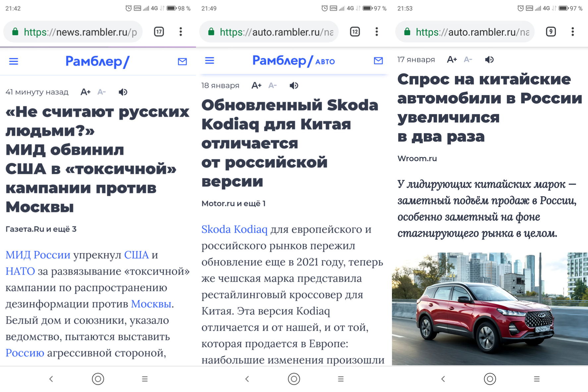Viewport: 588px width, 392px height.
Task: Increase font size on Chinese cars article
Action: [x=452, y=60]
